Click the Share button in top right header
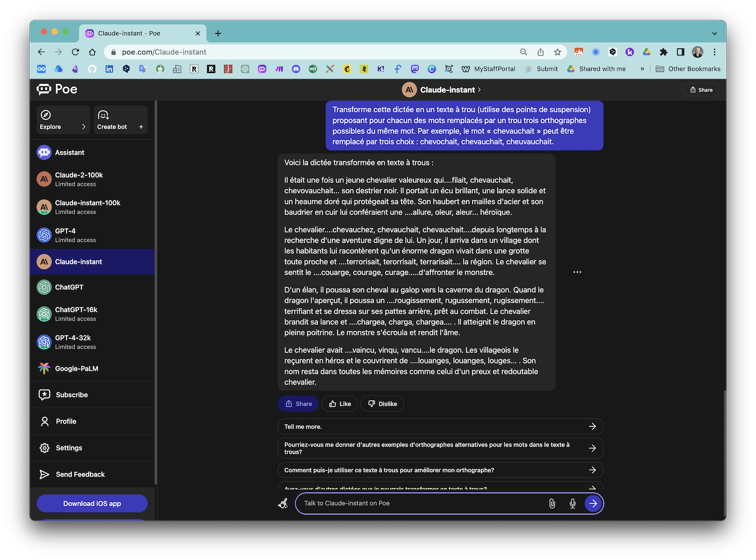This screenshot has height=560, width=756. pos(701,90)
